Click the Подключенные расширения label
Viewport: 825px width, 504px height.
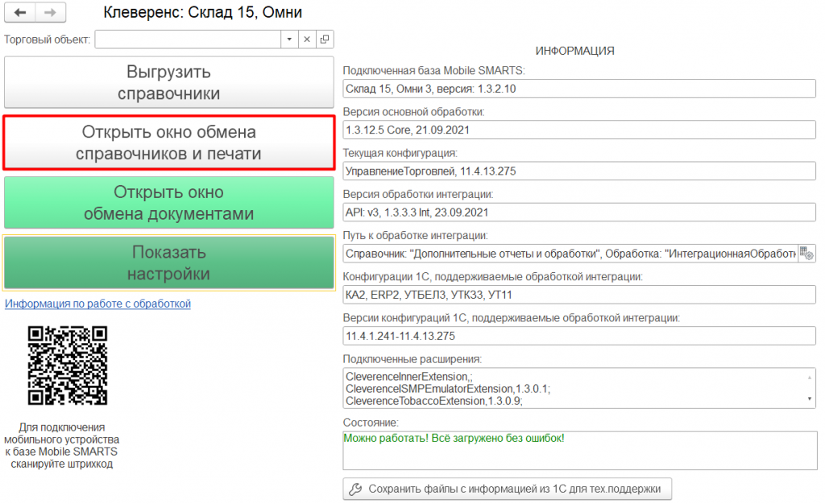(412, 359)
